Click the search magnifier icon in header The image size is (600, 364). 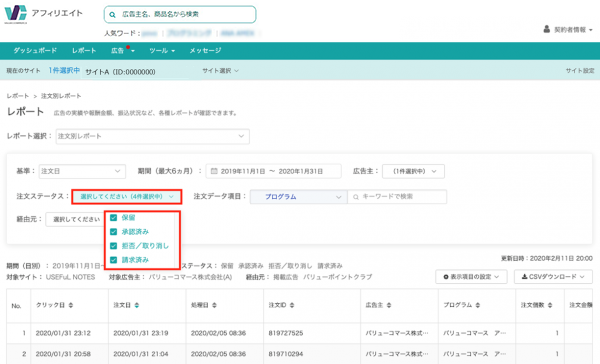(112, 15)
